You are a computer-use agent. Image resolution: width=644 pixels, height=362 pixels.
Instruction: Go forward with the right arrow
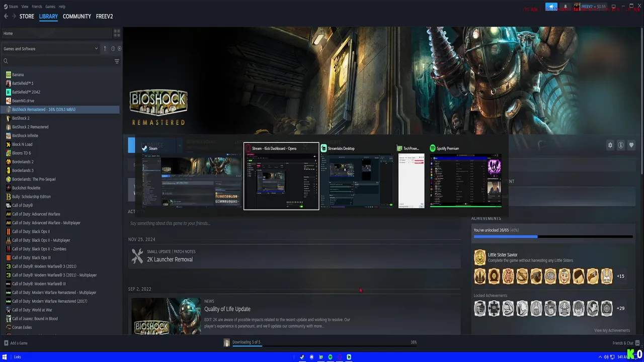pyautogui.click(x=14, y=16)
